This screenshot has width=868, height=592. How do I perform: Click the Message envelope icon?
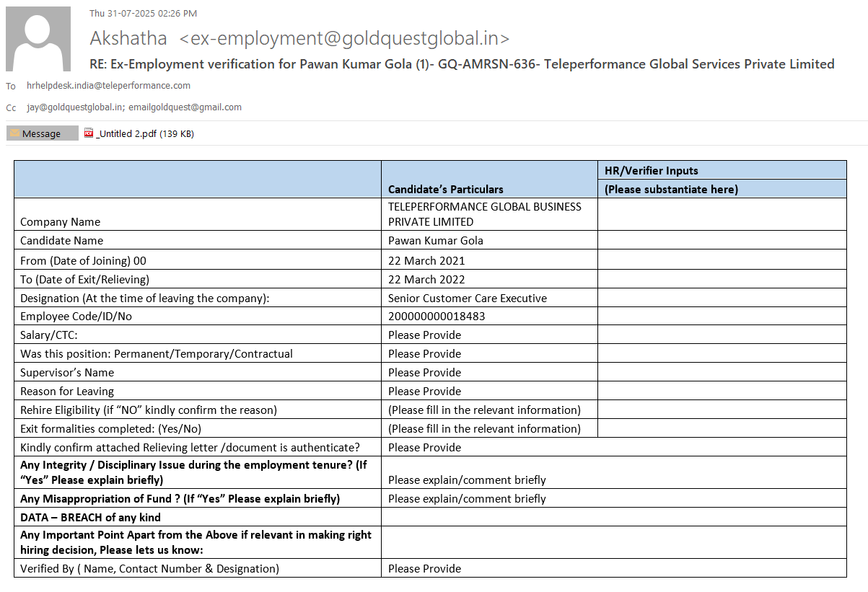click(14, 133)
